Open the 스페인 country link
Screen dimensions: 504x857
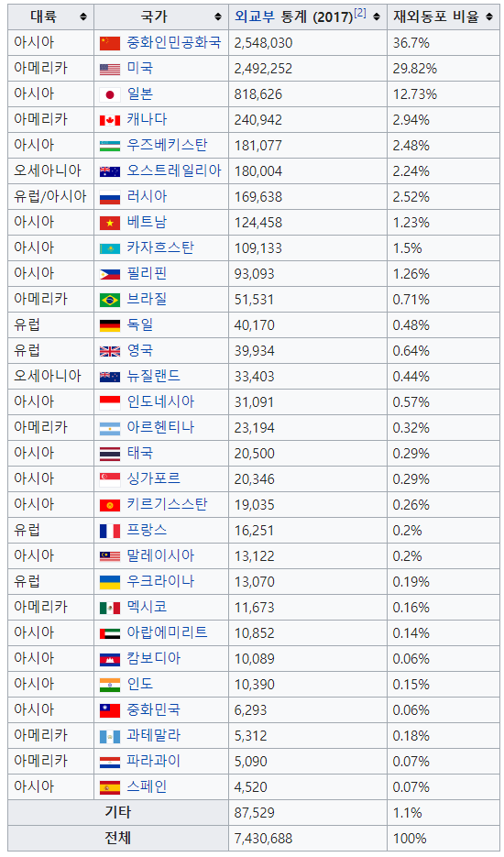point(147,787)
